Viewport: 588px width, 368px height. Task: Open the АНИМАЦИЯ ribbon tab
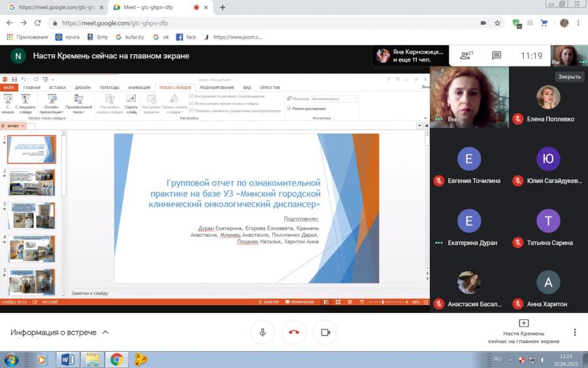(139, 88)
